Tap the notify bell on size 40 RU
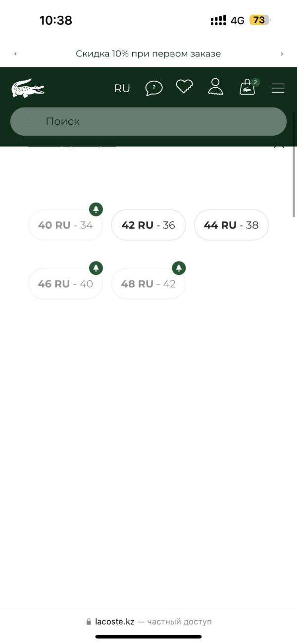 [96, 209]
